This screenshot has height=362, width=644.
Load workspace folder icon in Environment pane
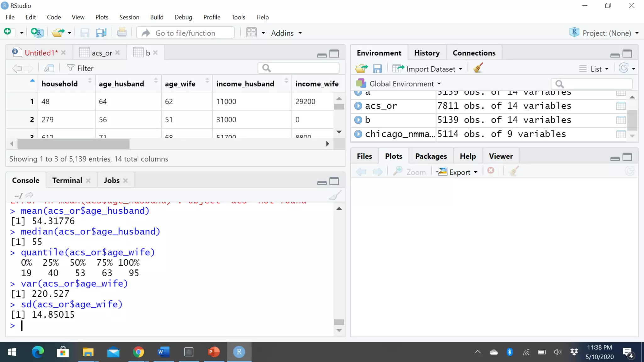coord(361,69)
